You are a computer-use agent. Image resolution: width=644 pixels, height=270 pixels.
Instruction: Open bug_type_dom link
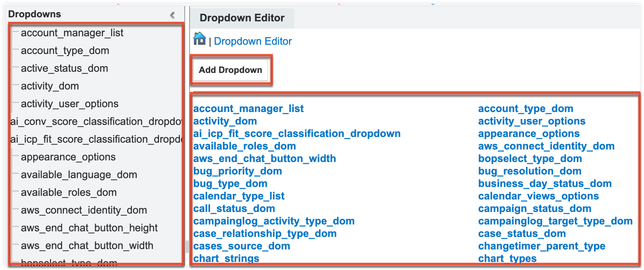(230, 184)
